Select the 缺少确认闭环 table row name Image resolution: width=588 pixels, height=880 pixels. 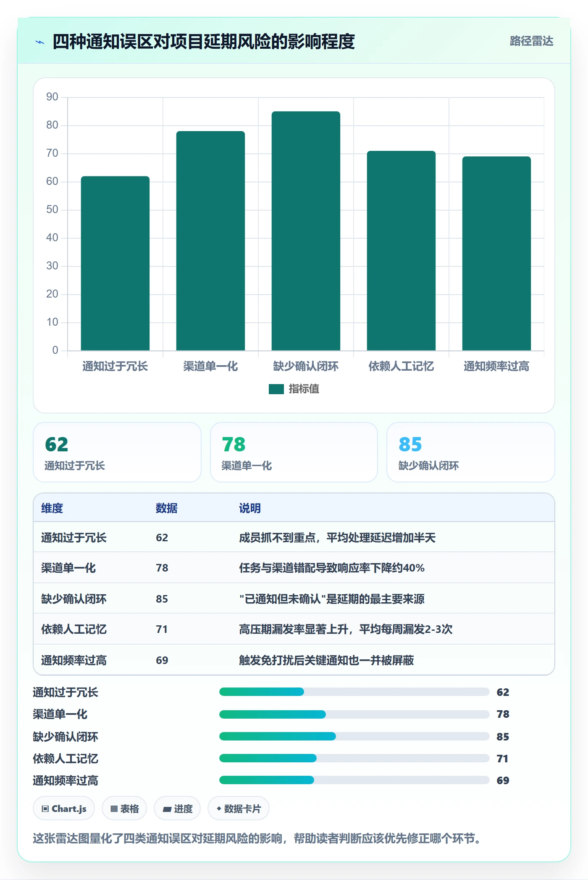pyautogui.click(x=74, y=599)
